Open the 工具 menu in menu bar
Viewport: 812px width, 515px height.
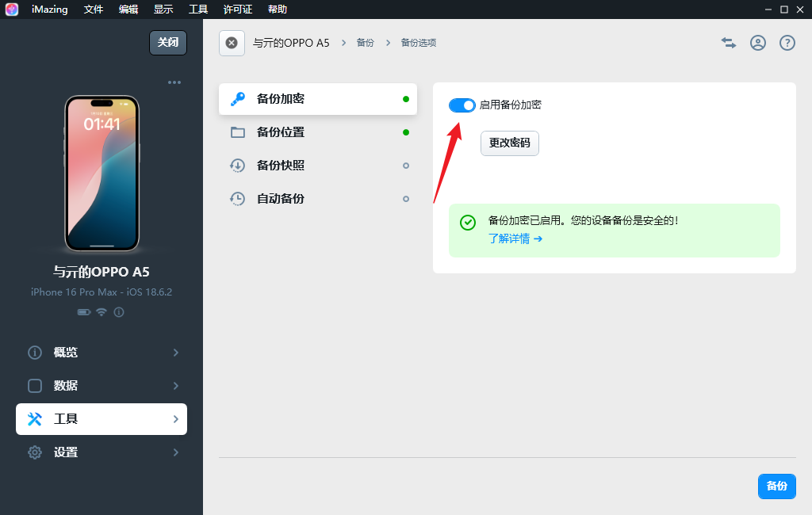click(x=198, y=10)
